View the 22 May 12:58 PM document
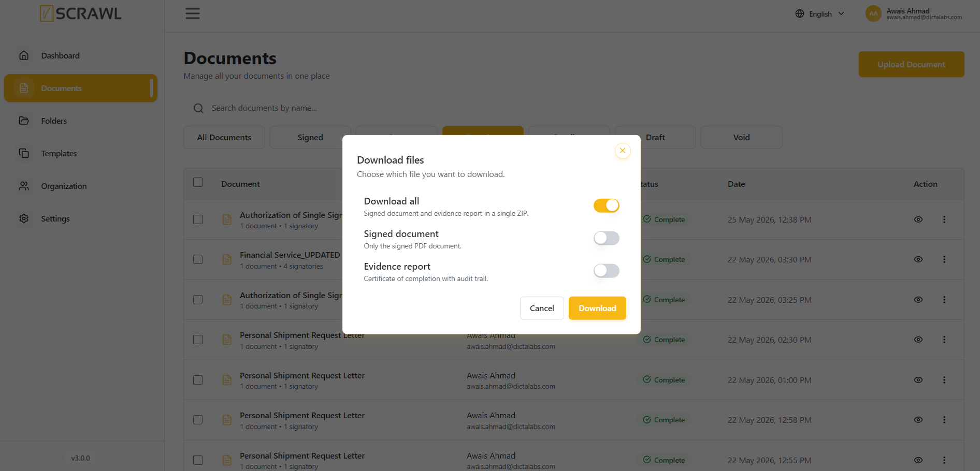 click(x=918, y=420)
